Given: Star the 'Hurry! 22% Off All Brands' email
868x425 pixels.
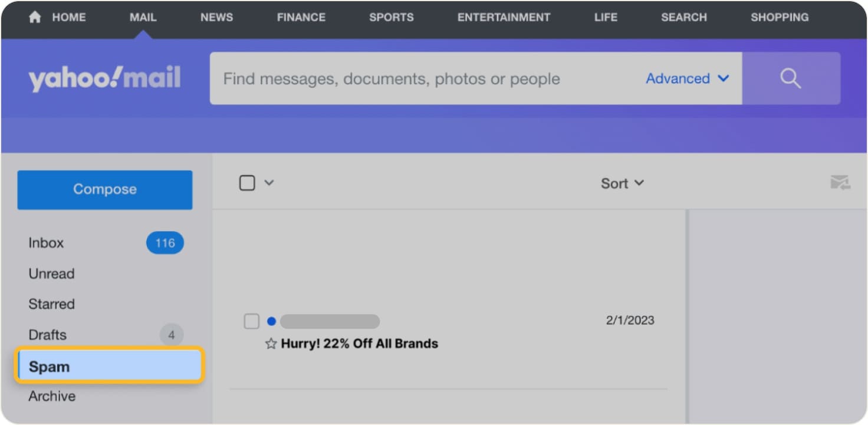Looking at the screenshot, I should coord(270,343).
